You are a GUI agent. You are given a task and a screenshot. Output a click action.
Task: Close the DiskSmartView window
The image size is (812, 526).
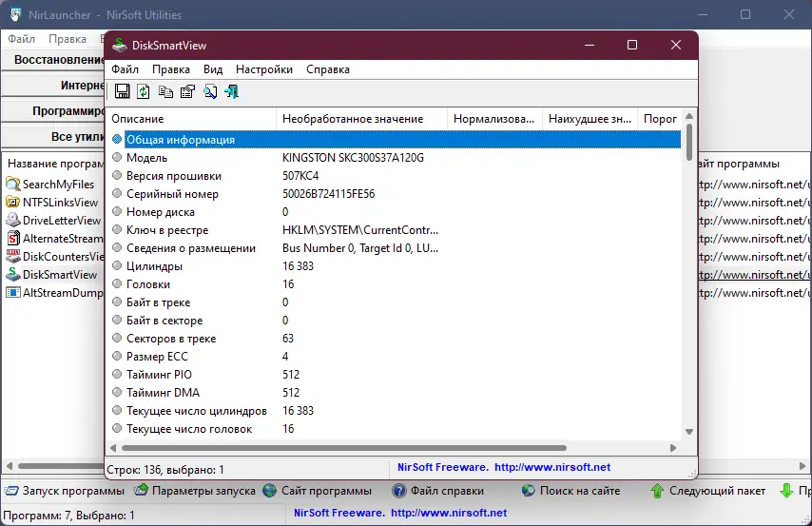(676, 45)
